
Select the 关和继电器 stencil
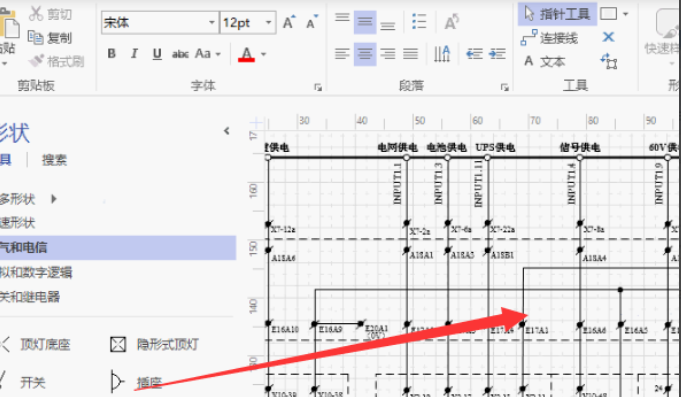point(30,297)
